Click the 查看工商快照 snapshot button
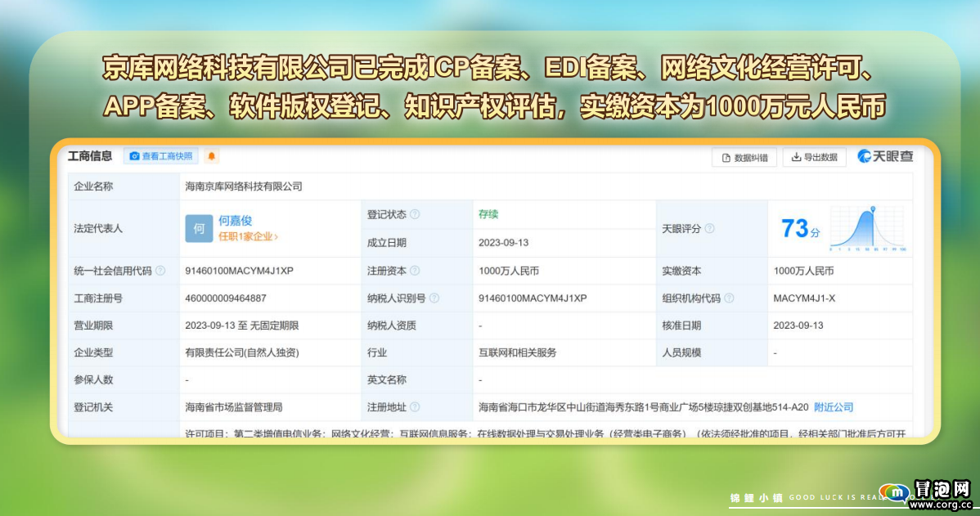Viewport: 980px width, 516px height. [161, 156]
